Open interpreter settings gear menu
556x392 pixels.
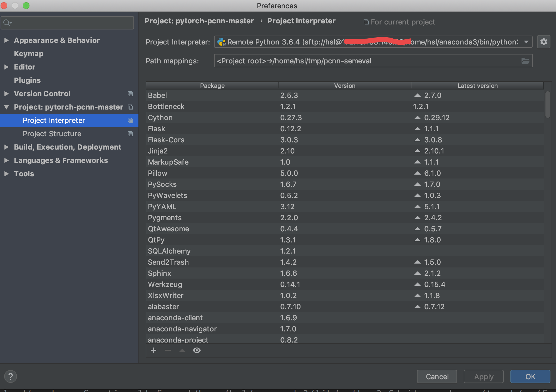coord(543,42)
